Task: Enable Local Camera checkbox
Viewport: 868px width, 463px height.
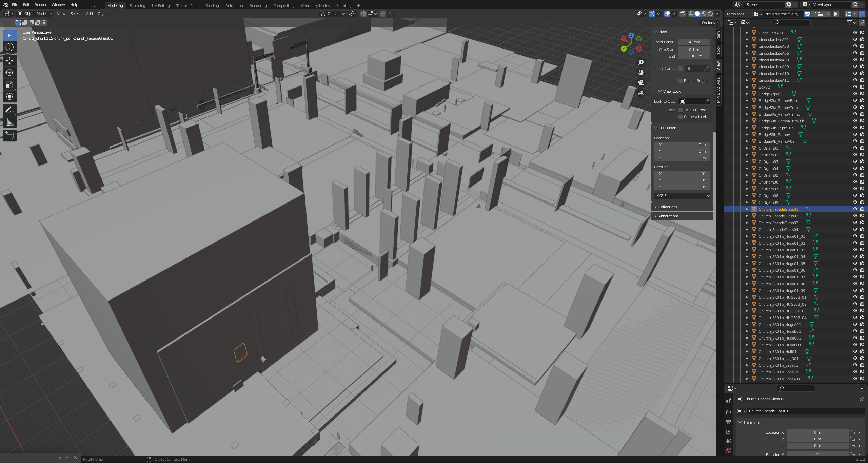Action: click(x=680, y=69)
